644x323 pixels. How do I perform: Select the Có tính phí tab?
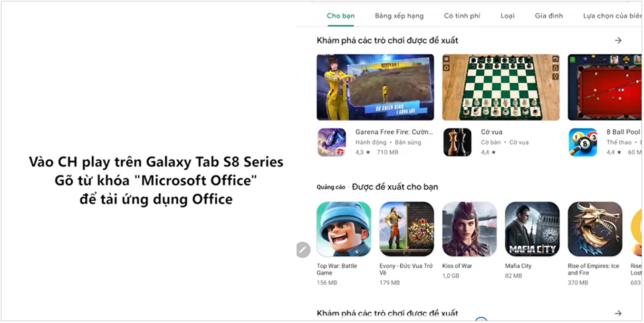(x=462, y=16)
